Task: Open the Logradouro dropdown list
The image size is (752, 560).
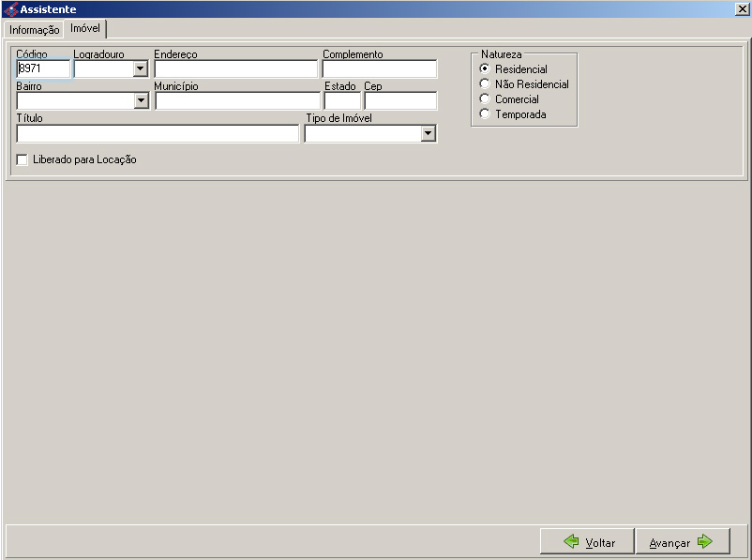Action: tap(141, 68)
